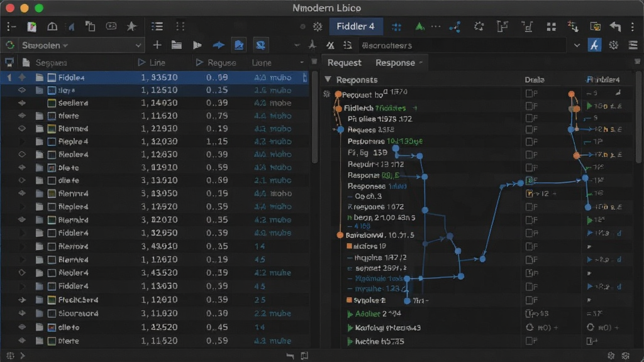Switch to the bulleted list view icon

[x=157, y=26]
